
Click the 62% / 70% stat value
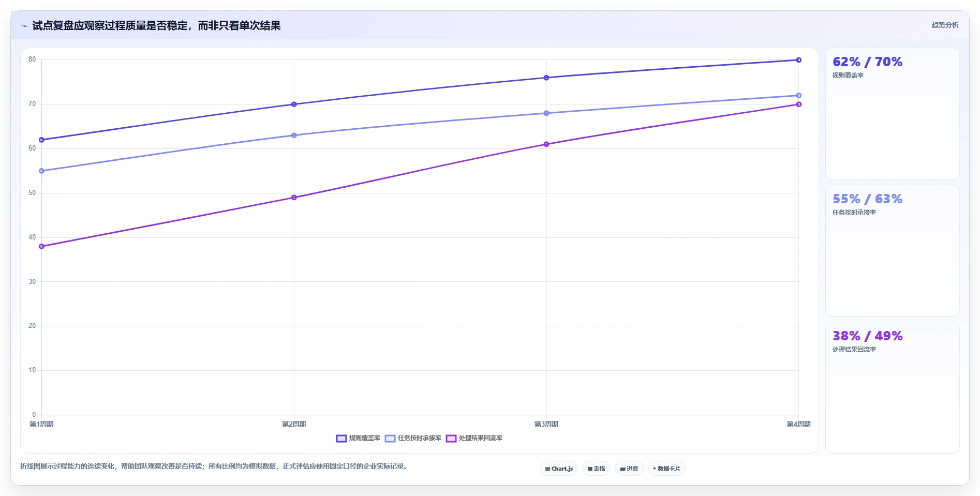coord(868,62)
